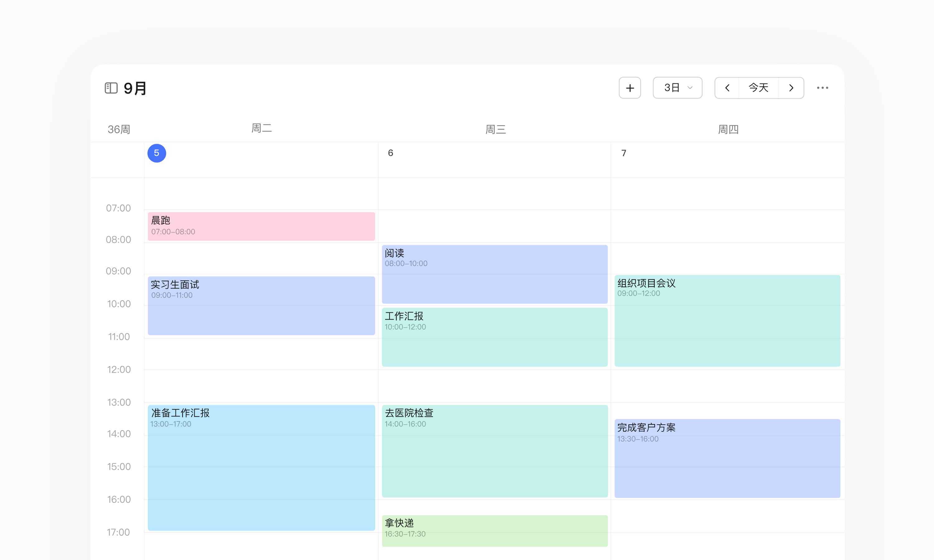Open the 3日 view dropdown
Image resolution: width=934 pixels, height=560 pixels.
tap(677, 88)
